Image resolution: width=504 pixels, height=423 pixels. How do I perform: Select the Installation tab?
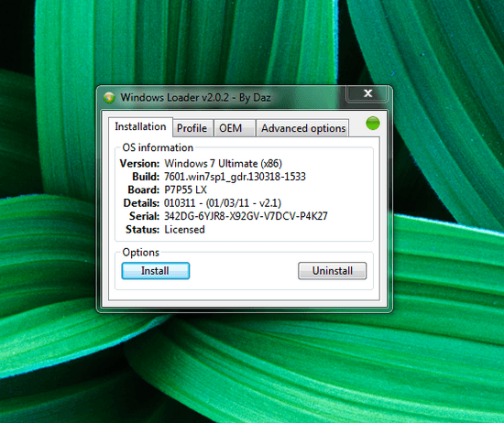pyautogui.click(x=140, y=127)
